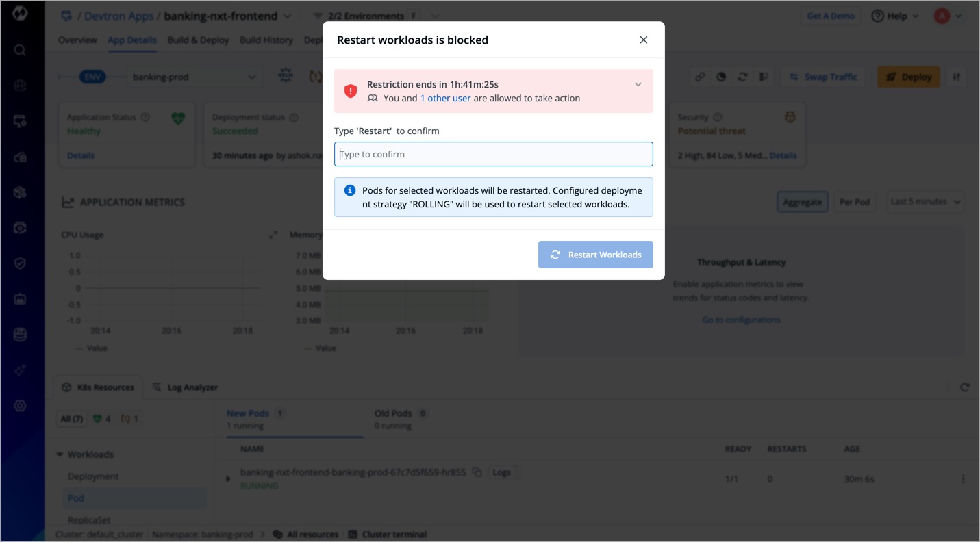Image resolution: width=980 pixels, height=542 pixels.
Task: Click the Helm chart icon
Action: coord(286,77)
